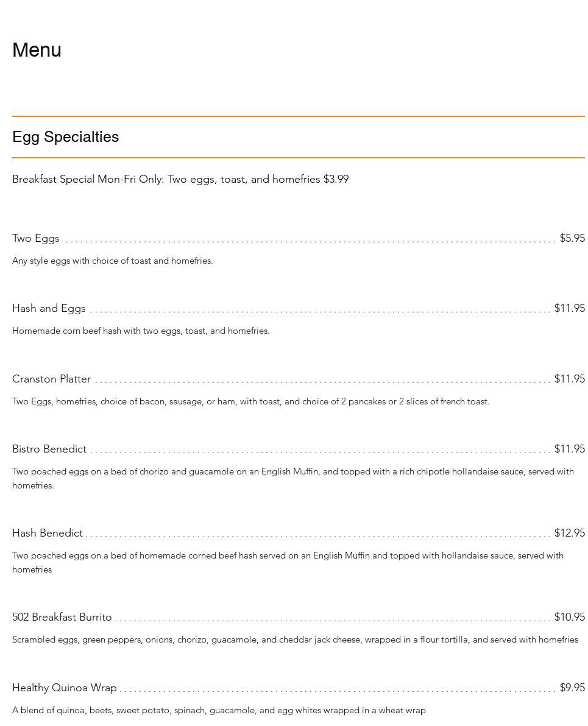
Task: Click the Hash and Eggs price
Action: pyautogui.click(x=569, y=308)
